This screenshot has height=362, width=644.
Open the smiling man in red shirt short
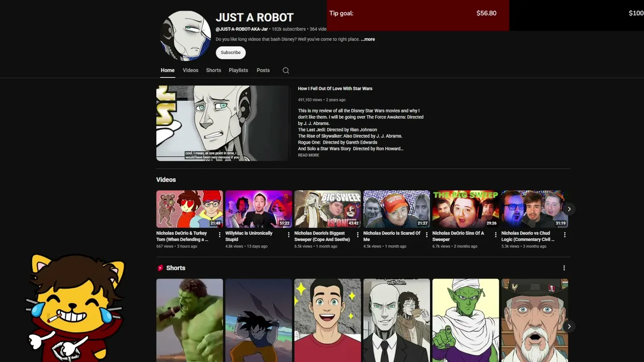(x=328, y=320)
